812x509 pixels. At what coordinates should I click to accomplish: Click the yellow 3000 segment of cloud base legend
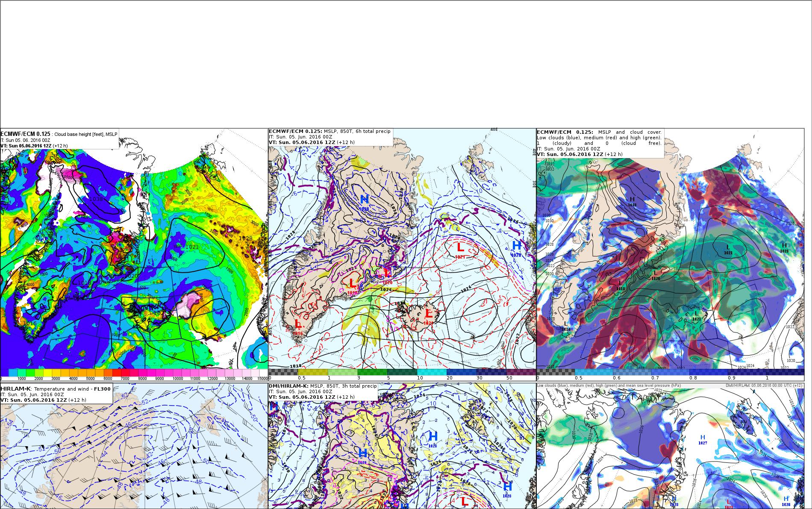[x=56, y=373]
